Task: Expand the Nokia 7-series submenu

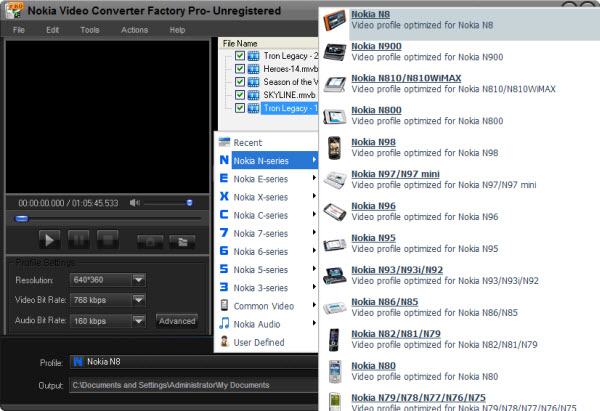Action: 314,232
